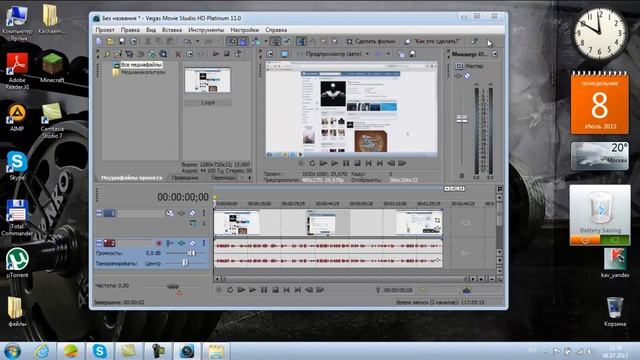The image size is (640, 360).
Task: Open track FX on video track 1
Action: 181,213
